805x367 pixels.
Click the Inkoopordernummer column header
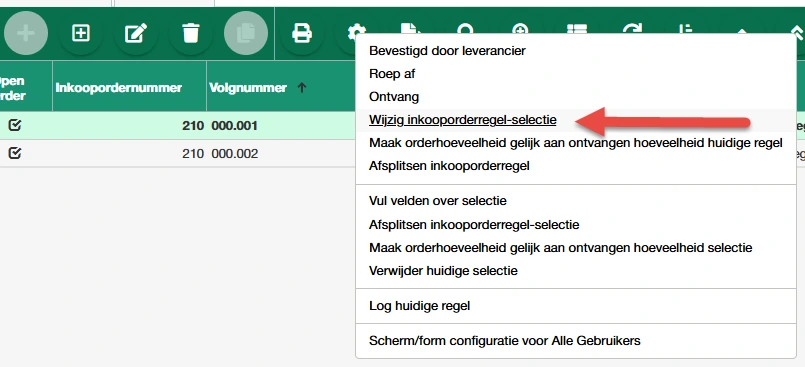click(119, 88)
